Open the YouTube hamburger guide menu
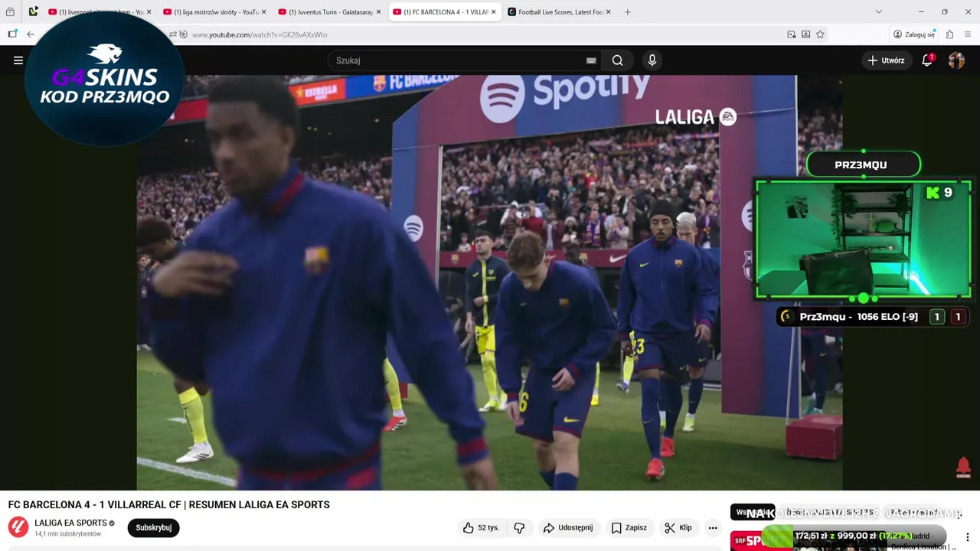Screen dimensions: 980x551 [x=18, y=60]
